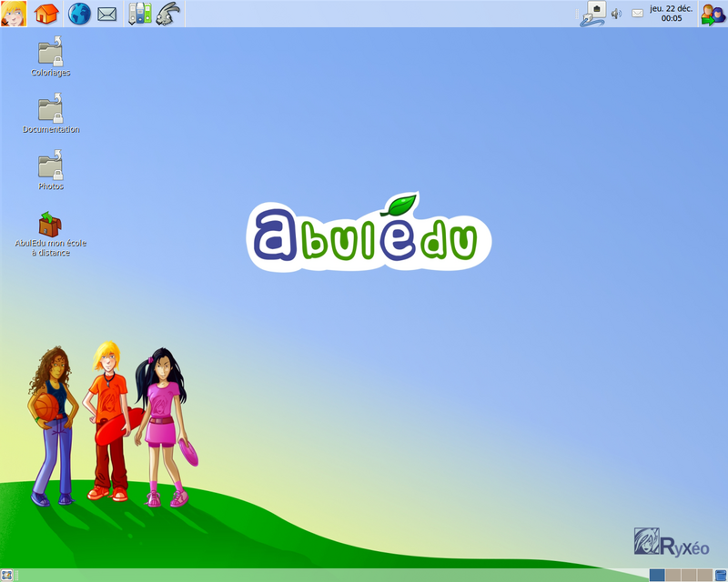This screenshot has width=728, height=582.
Task: Switch to the fourth workspace
Action: click(x=704, y=575)
